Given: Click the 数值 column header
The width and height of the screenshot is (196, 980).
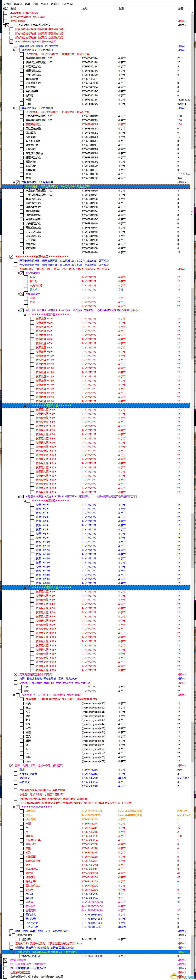Looking at the screenshot, I should (x=180, y=8).
